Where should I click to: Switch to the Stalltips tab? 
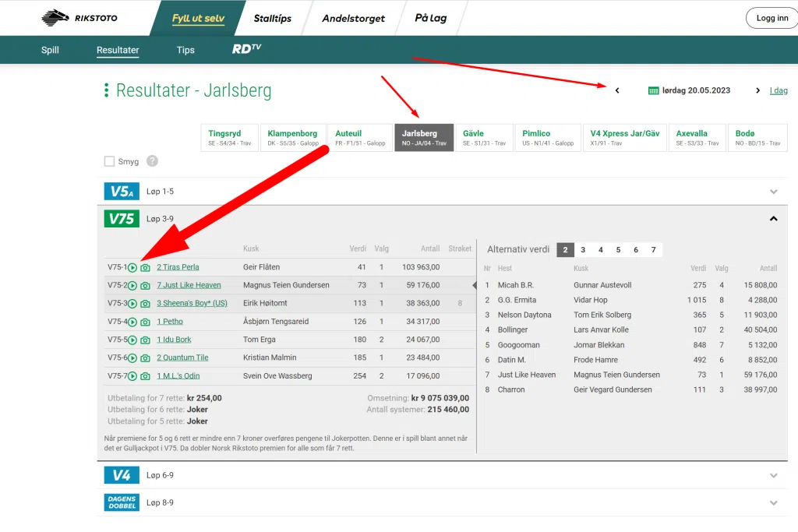pyautogui.click(x=273, y=19)
